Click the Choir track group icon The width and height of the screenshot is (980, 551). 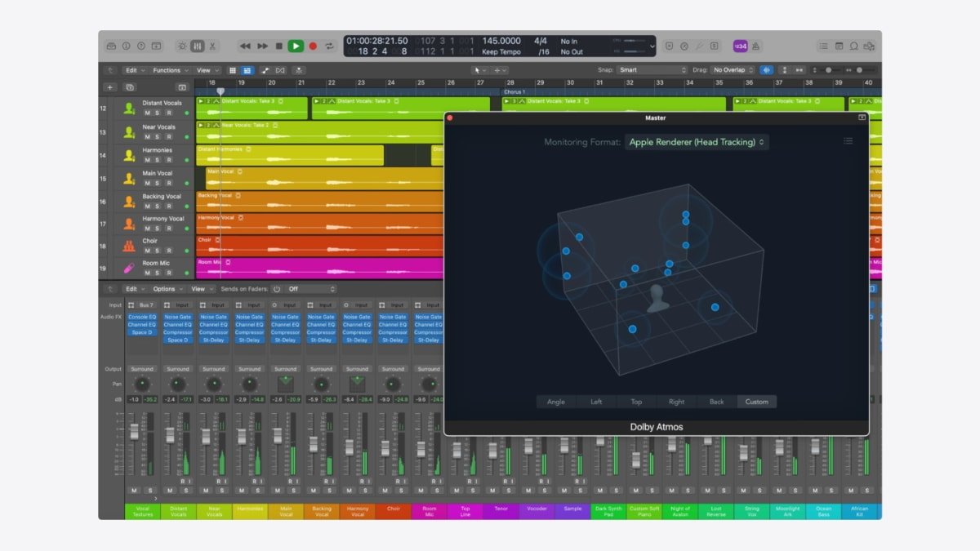pyautogui.click(x=129, y=246)
